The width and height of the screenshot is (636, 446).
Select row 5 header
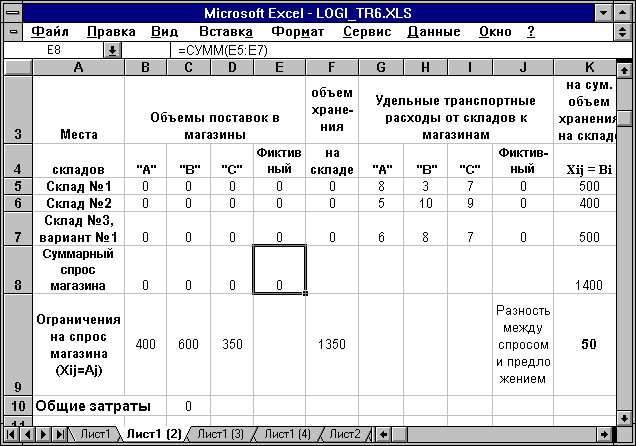(x=18, y=186)
